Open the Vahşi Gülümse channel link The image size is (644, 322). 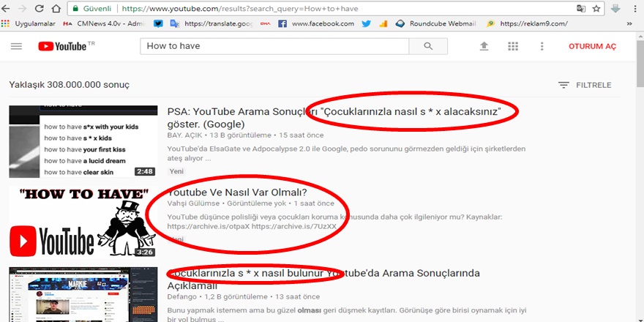193,203
